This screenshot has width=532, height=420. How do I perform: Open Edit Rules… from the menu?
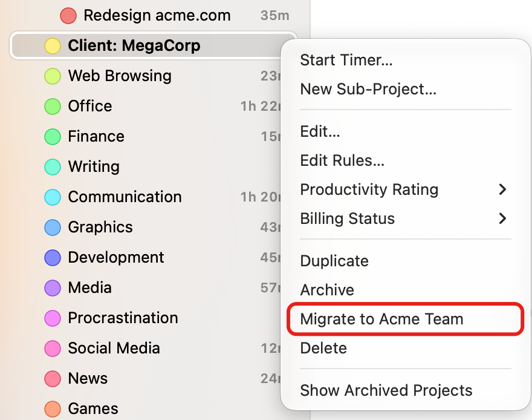coord(406,160)
